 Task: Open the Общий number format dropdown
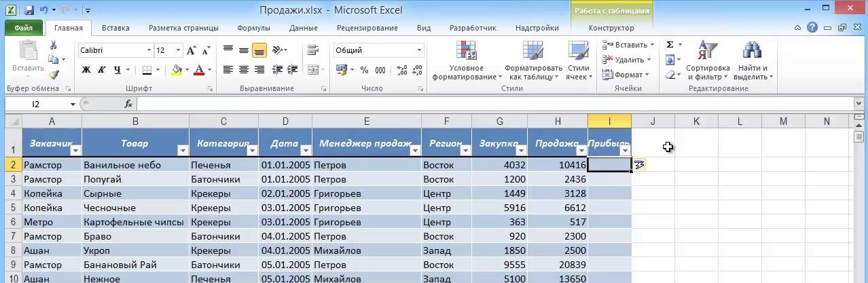pyautogui.click(x=419, y=50)
